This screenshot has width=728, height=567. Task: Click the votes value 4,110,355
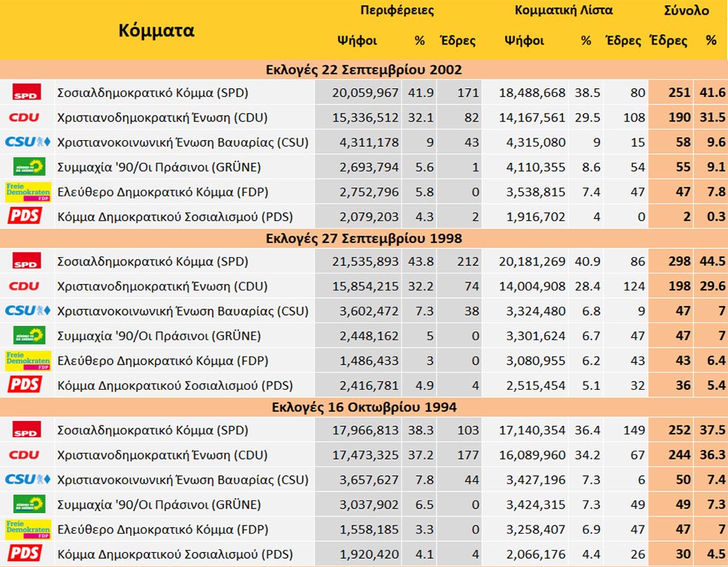[x=535, y=168]
